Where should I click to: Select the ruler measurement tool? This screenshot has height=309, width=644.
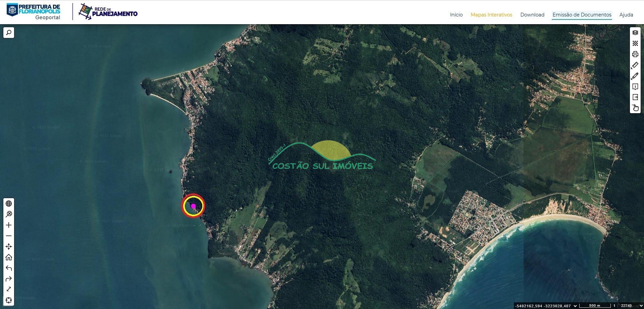click(x=635, y=65)
